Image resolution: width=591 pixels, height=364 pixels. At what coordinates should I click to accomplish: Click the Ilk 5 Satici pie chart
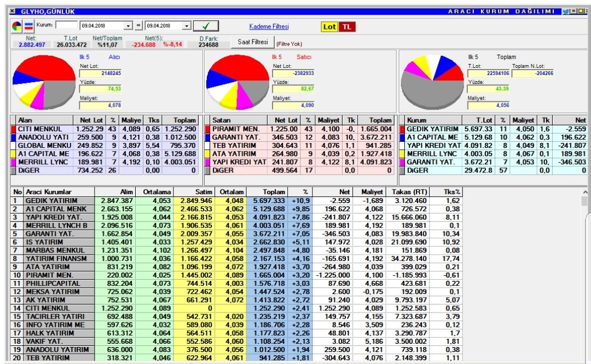(238, 82)
